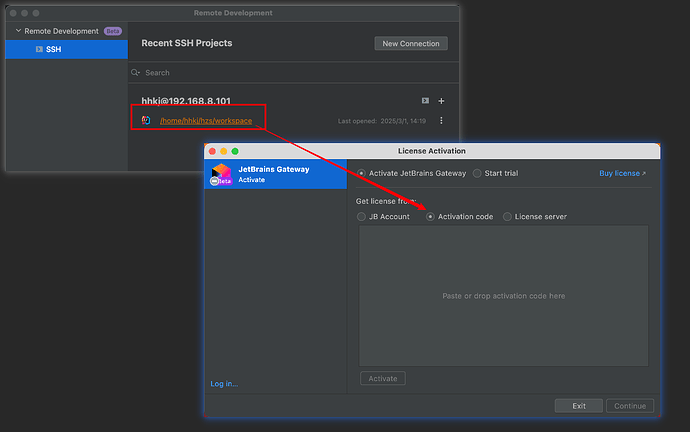Click Get license from label
Screen dimensions: 690x432
point(386,201)
